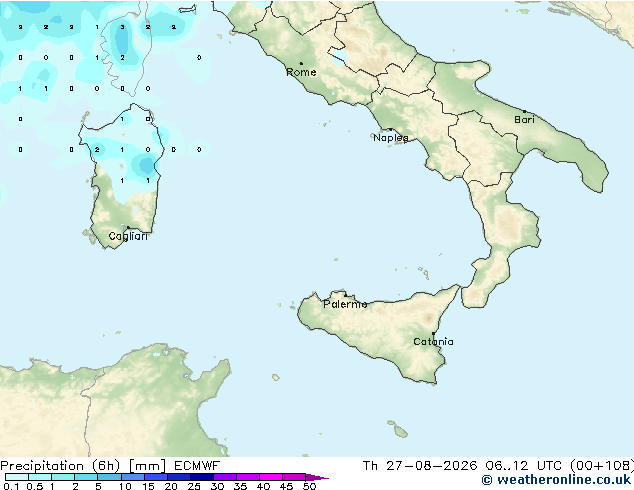
Task: Click the 'Precipitation (6h)' title text
Action: tap(60, 466)
